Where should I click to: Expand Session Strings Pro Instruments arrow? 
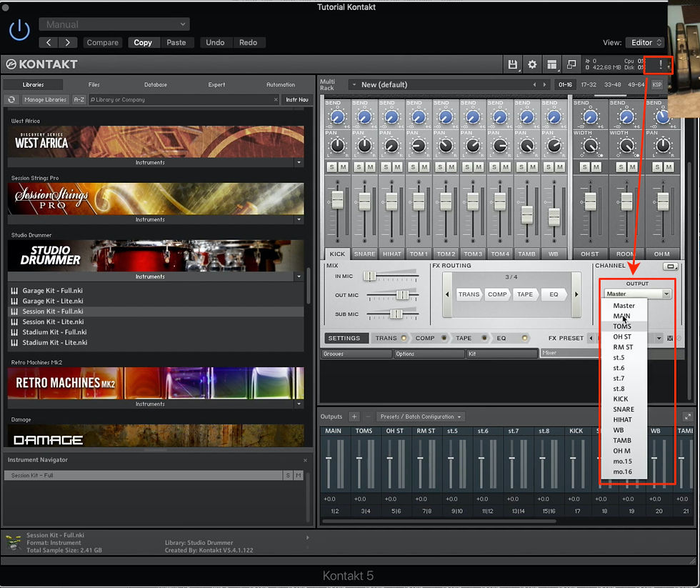click(x=299, y=219)
